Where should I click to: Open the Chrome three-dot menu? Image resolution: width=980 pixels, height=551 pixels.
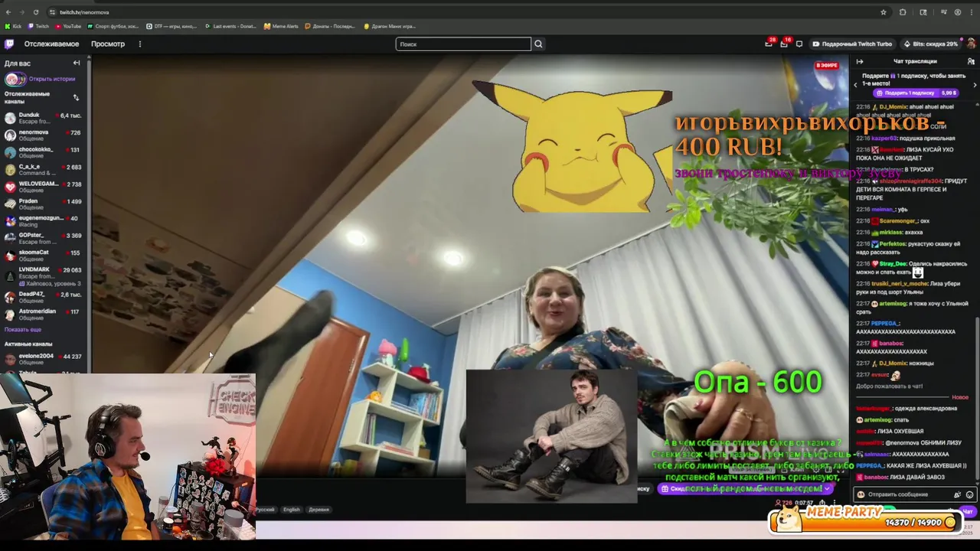tap(972, 12)
